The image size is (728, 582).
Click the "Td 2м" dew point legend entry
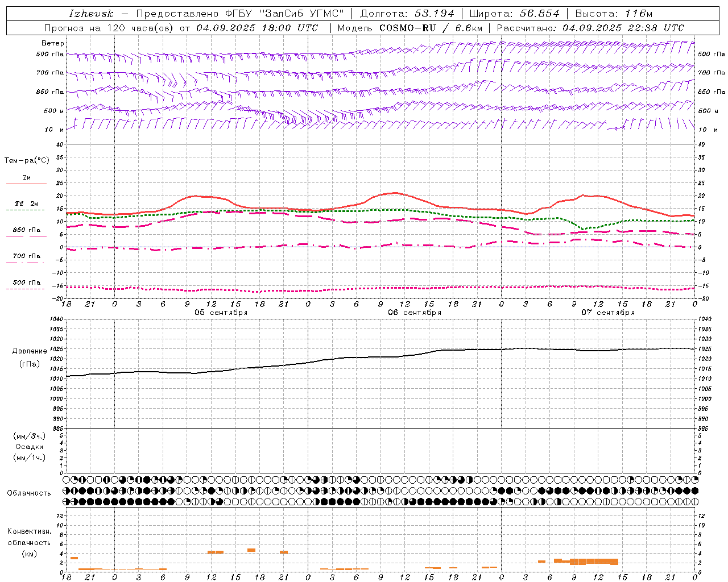click(x=26, y=203)
